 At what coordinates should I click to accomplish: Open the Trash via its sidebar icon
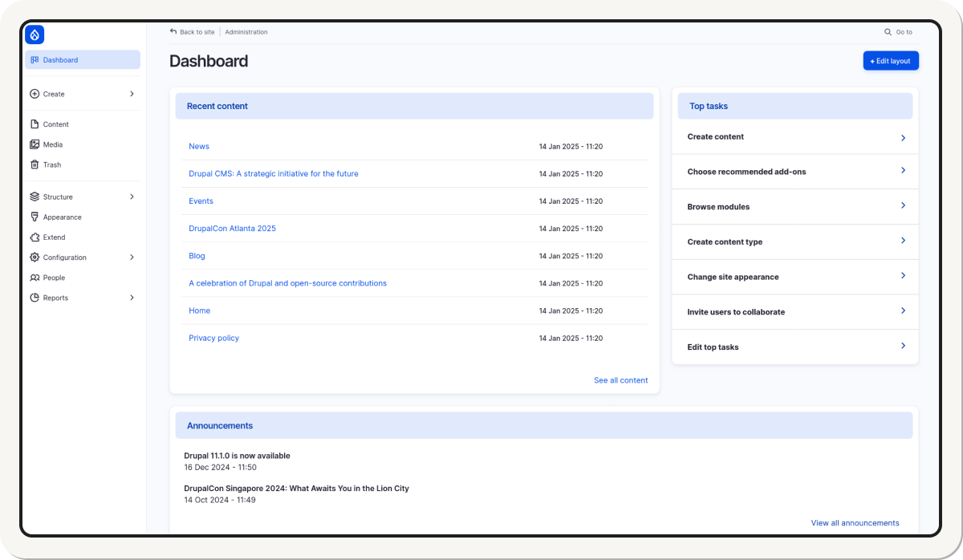(x=34, y=164)
